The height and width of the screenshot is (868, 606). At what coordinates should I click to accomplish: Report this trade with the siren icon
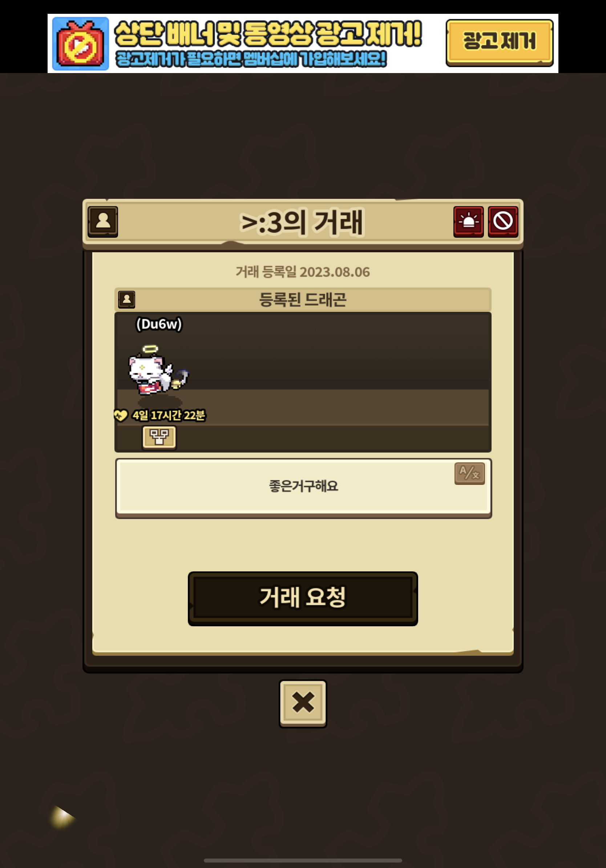468,221
